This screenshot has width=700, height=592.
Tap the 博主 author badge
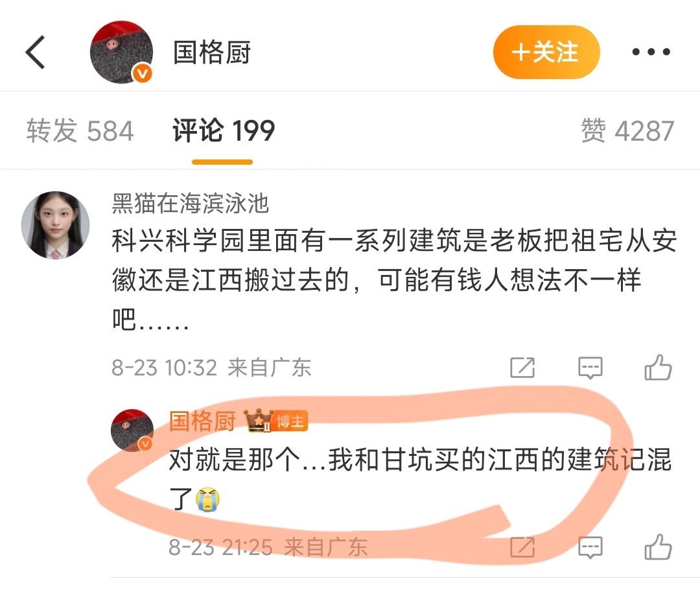click(290, 421)
